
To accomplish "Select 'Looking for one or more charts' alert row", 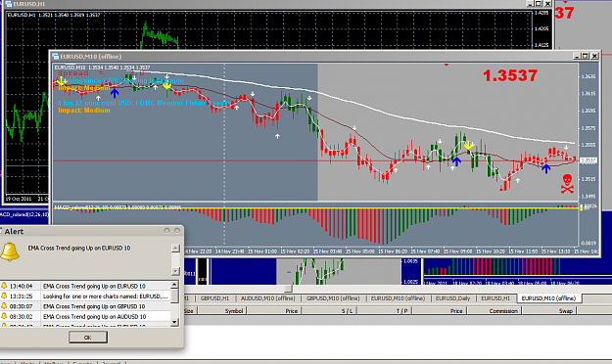I will pyautogui.click(x=106, y=296).
